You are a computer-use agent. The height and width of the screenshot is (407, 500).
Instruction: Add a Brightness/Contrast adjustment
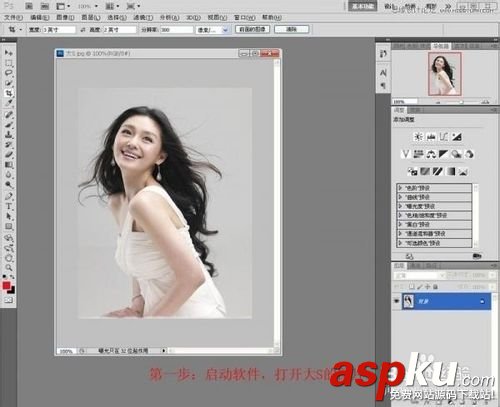[x=418, y=136]
